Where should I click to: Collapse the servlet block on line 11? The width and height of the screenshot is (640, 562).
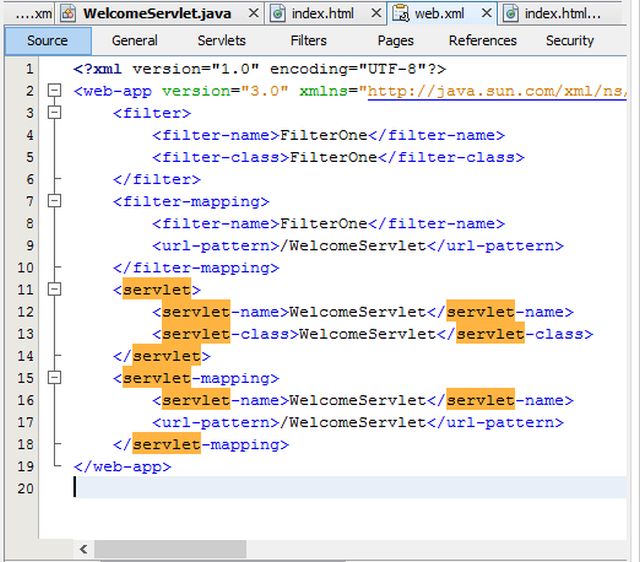(x=54, y=289)
